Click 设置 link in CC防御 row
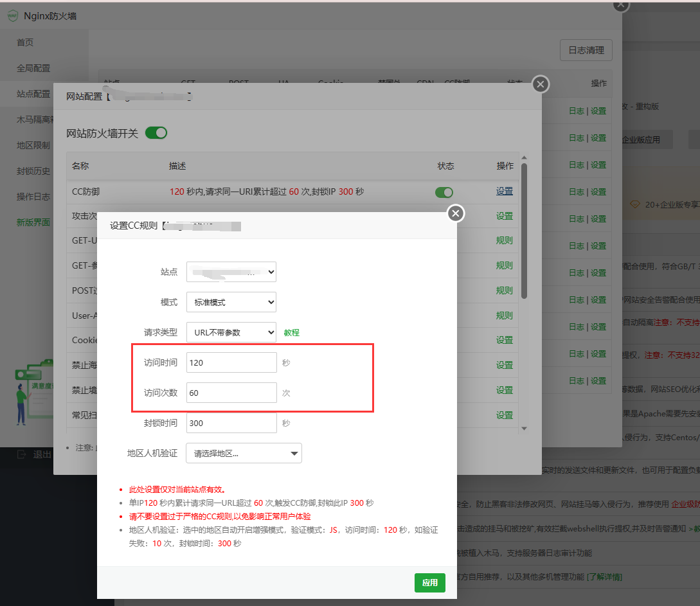 coord(505,192)
